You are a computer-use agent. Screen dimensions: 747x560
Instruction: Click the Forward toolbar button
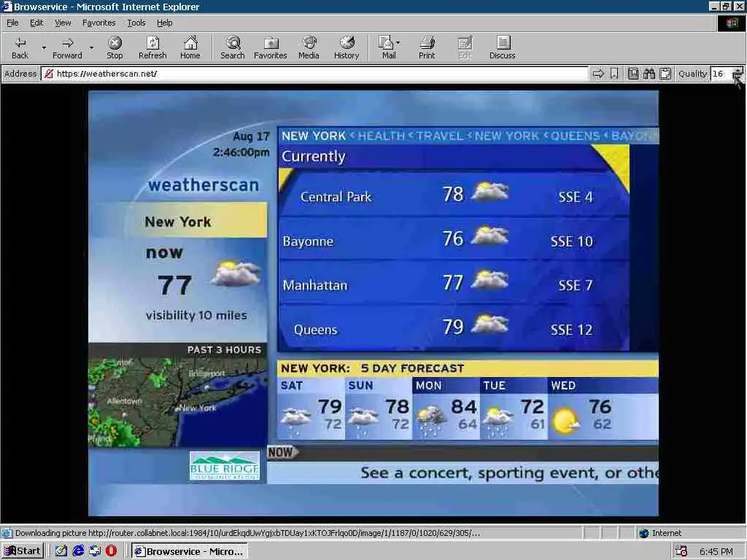tap(67, 47)
